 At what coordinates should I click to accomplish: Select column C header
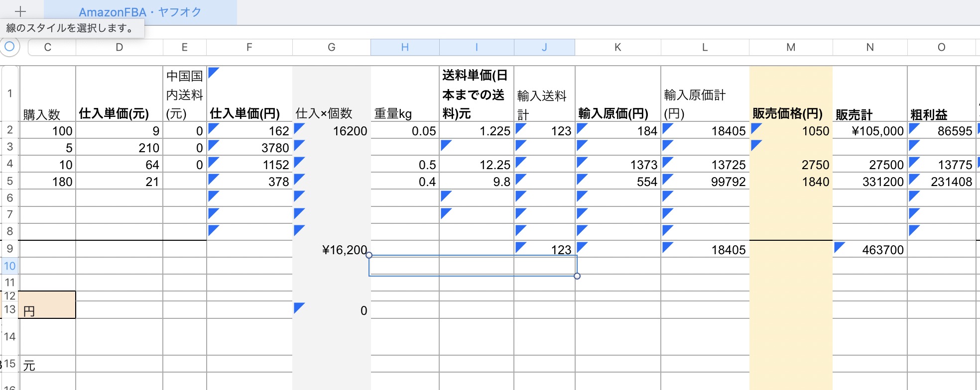(x=48, y=47)
